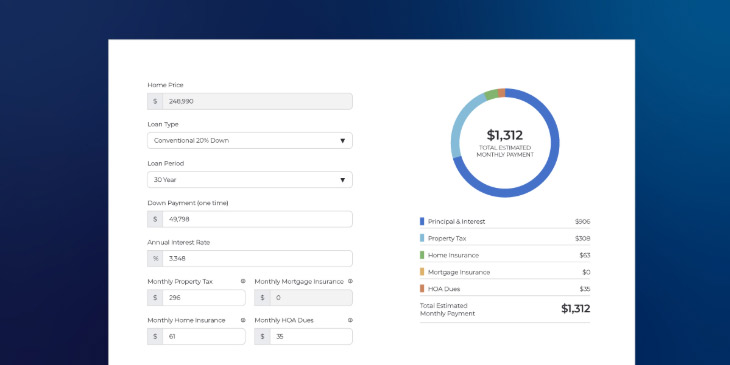Click the HOA Dues orange swatch
This screenshot has width=730, height=365.
click(422, 289)
